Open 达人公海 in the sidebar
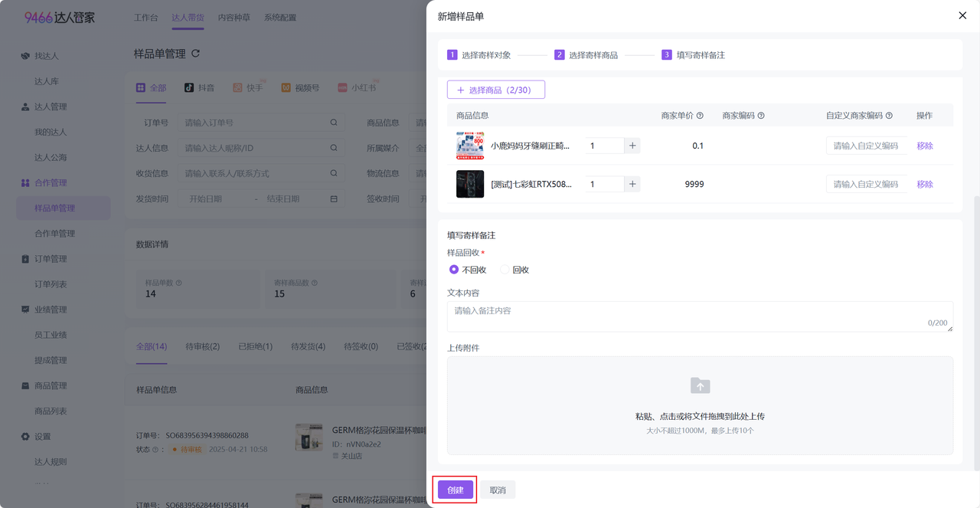980x508 pixels. click(x=51, y=157)
